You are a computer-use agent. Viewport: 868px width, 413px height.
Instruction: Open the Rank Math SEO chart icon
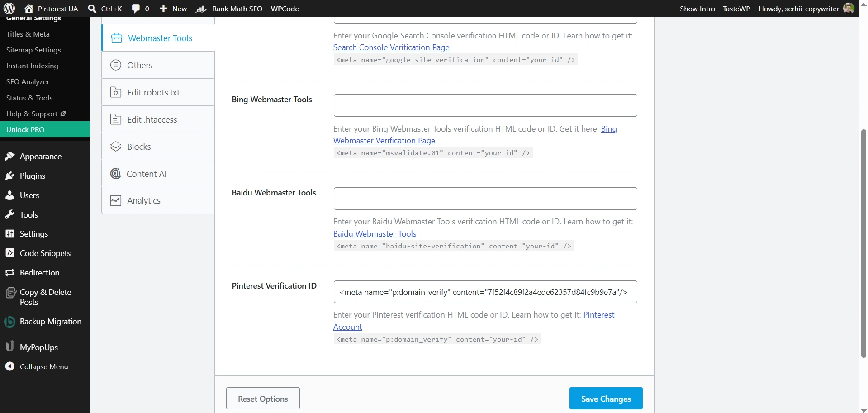[201, 9]
